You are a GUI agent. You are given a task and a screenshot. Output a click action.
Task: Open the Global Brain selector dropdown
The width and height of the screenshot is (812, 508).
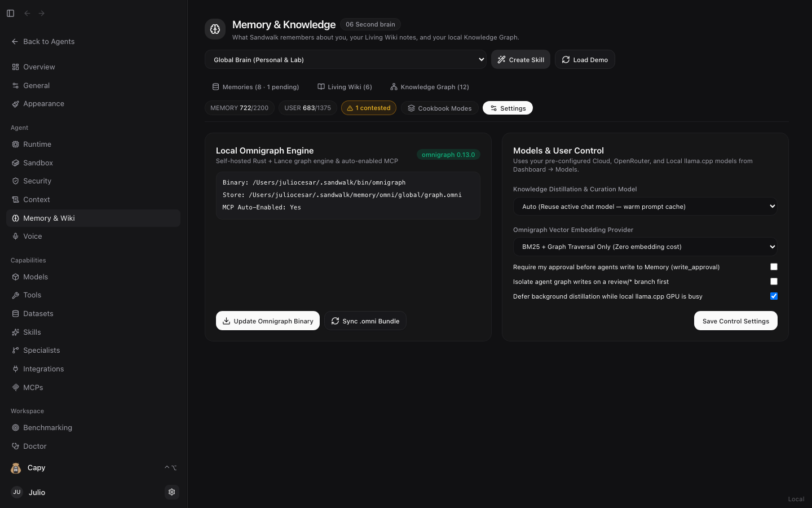coord(346,60)
